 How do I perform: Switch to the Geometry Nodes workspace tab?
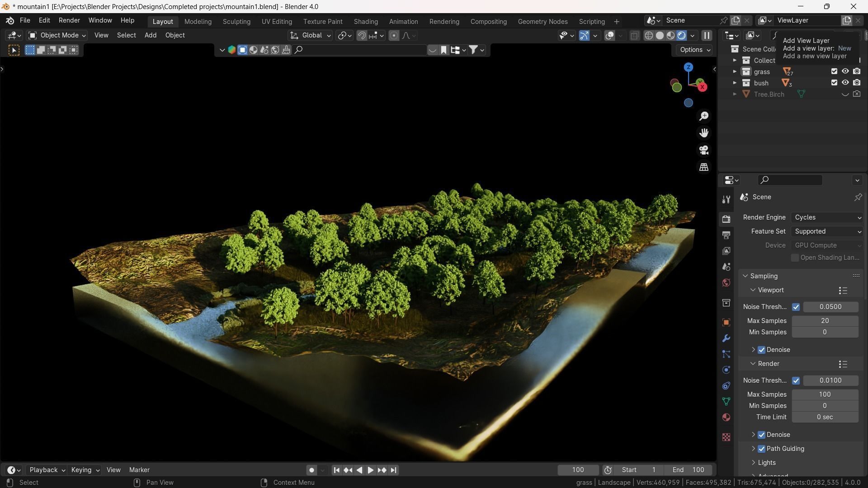(x=542, y=21)
